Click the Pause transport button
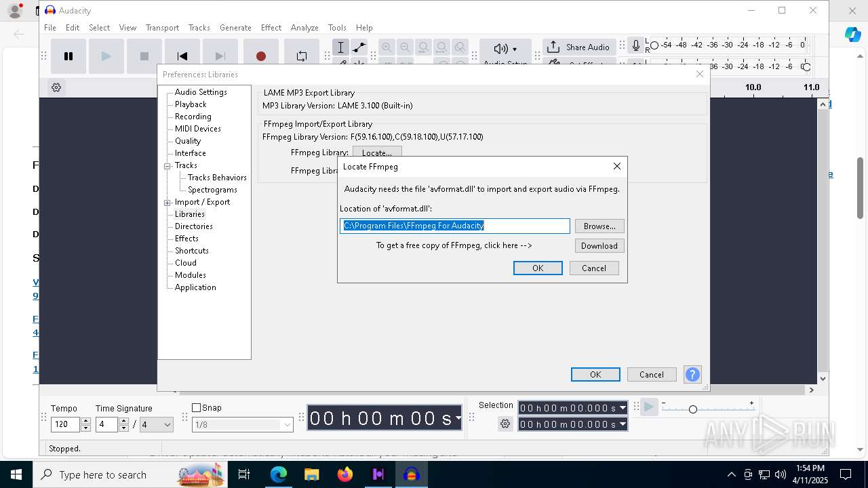The height and width of the screenshot is (488, 868). point(68,56)
